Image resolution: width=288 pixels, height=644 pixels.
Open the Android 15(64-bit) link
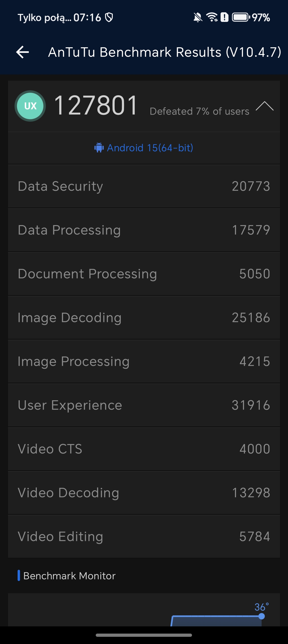150,148
